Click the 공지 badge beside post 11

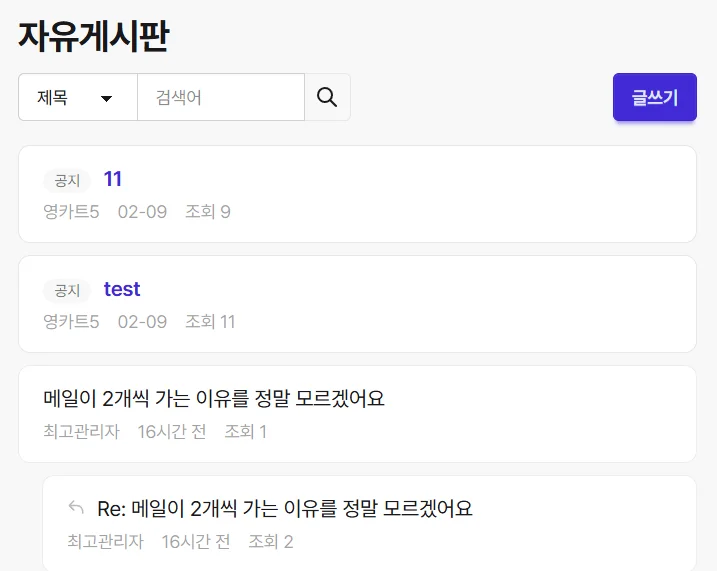(x=67, y=181)
